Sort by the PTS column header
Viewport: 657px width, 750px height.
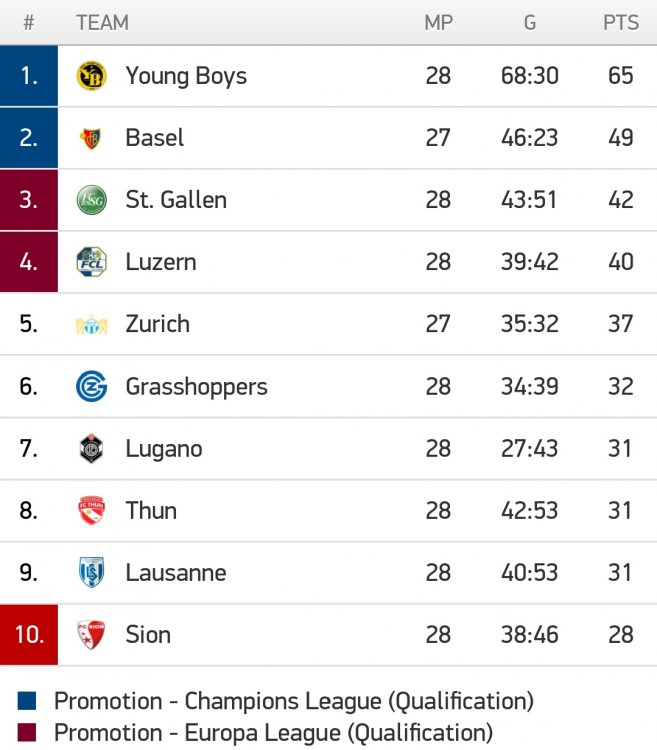(x=621, y=22)
